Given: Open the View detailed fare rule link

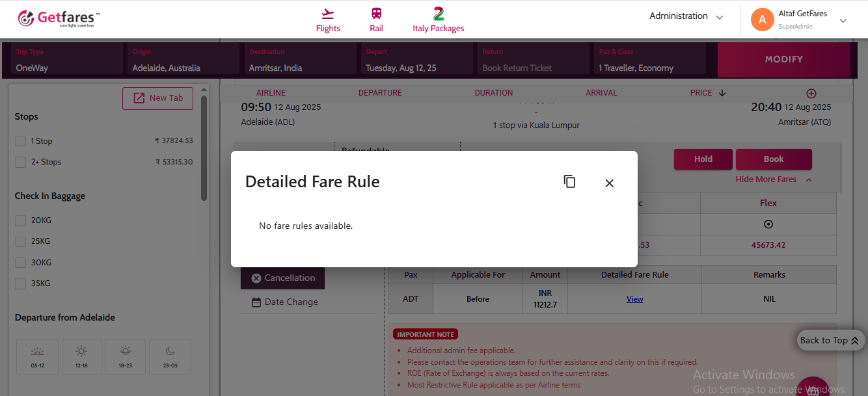Looking at the screenshot, I should pyautogui.click(x=634, y=299).
